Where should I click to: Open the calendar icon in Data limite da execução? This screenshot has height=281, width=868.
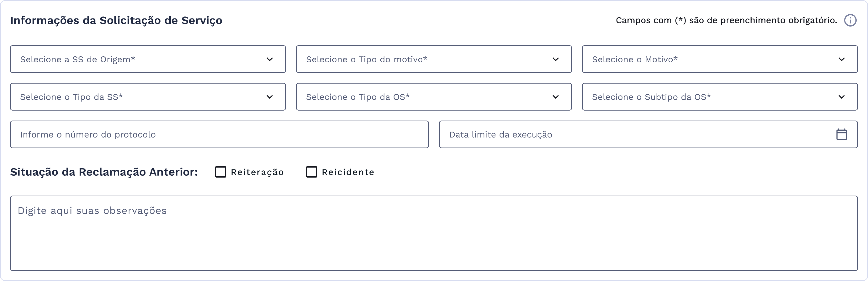(x=842, y=134)
